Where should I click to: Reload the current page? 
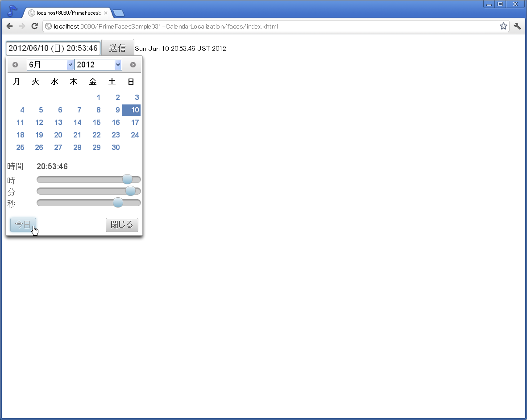pos(34,26)
